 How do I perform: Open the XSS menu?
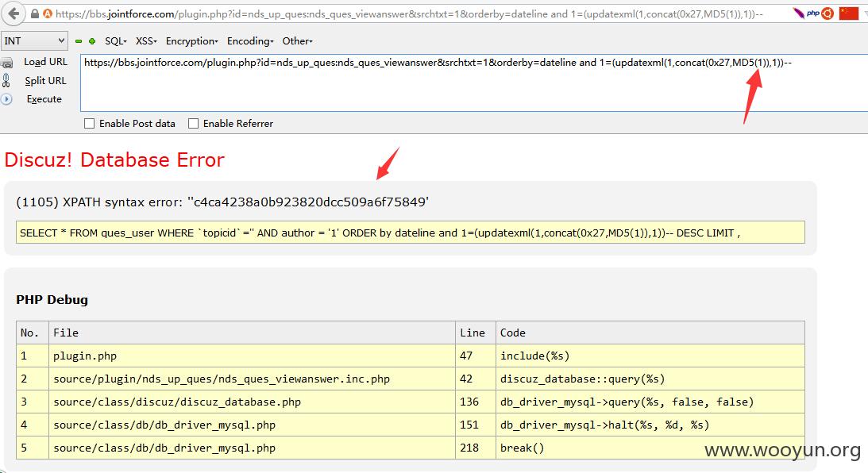(146, 41)
